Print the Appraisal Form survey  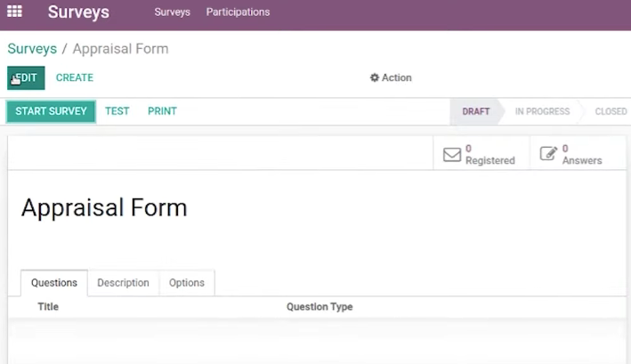162,111
